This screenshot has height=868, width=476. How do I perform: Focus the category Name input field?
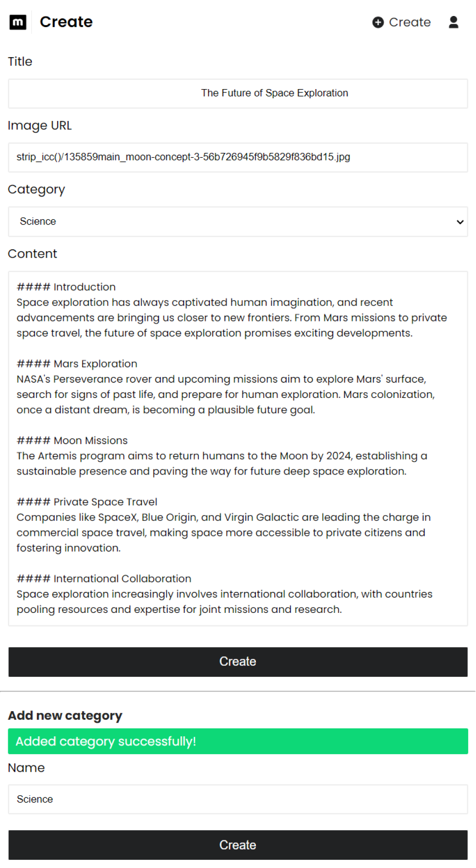click(238, 799)
